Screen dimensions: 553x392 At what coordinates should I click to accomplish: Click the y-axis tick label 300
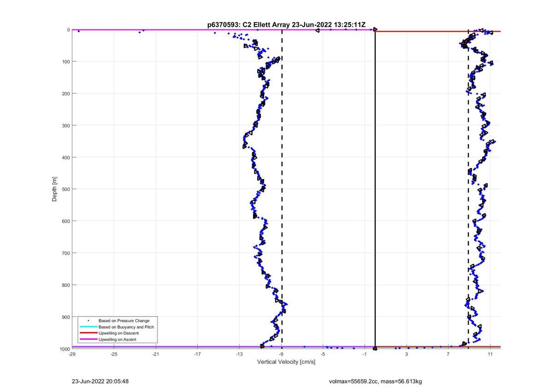[65, 125]
